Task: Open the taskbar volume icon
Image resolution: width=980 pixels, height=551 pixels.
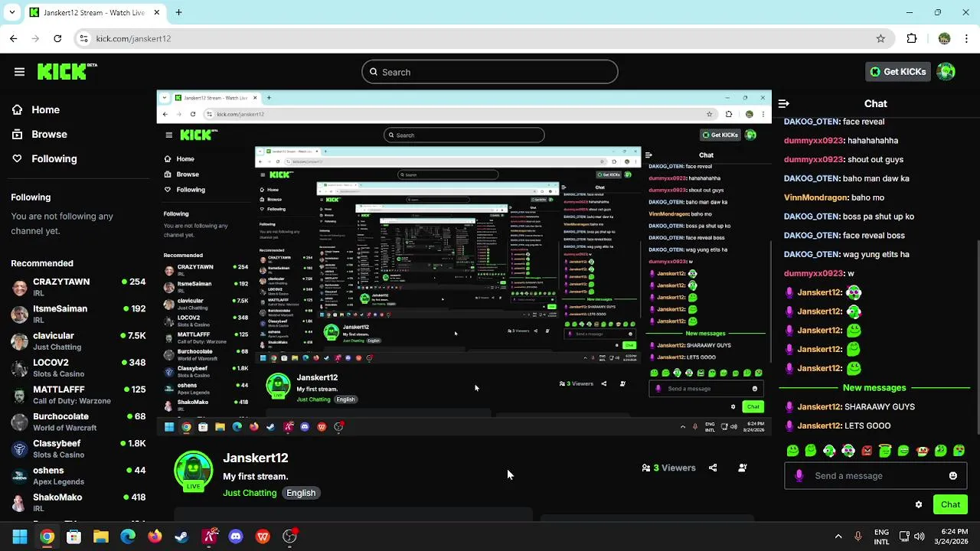Action: 920,536
